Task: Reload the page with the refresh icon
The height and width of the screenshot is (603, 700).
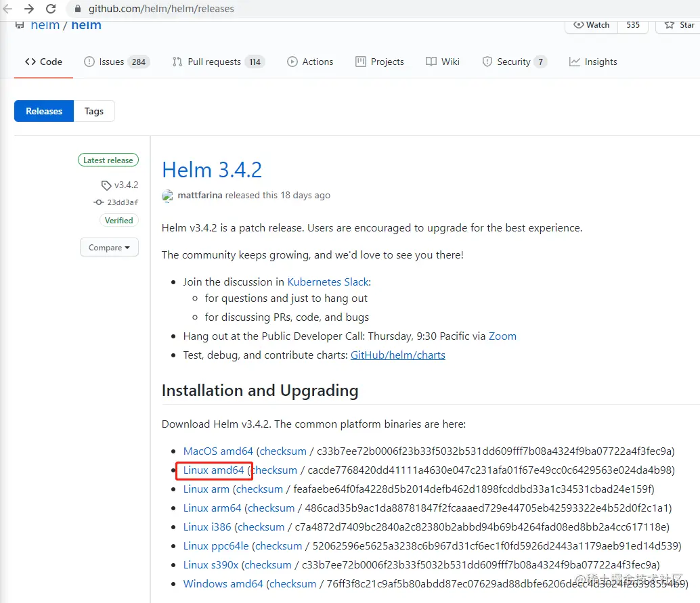Action: [x=51, y=9]
